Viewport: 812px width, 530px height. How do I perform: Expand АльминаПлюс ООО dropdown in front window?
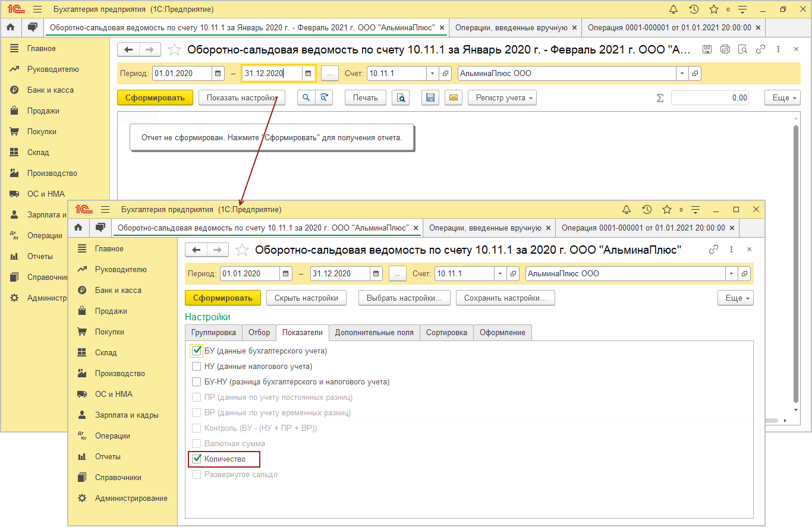click(x=731, y=274)
